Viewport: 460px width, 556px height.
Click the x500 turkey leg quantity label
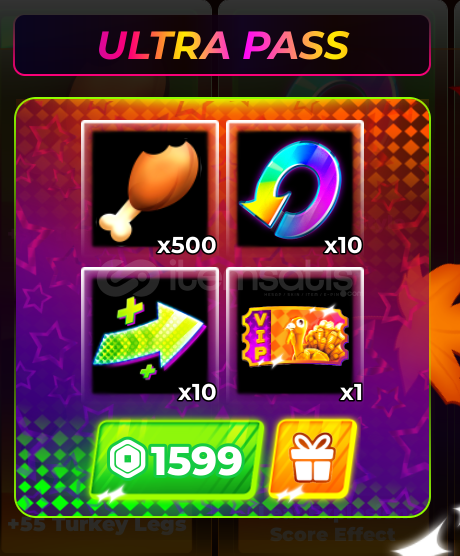pyautogui.click(x=187, y=245)
